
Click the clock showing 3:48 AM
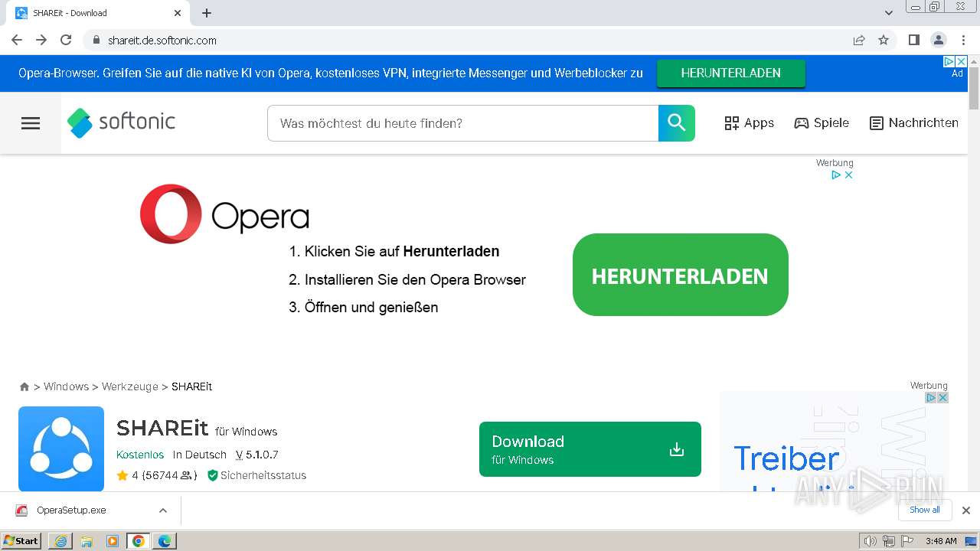coord(941,541)
